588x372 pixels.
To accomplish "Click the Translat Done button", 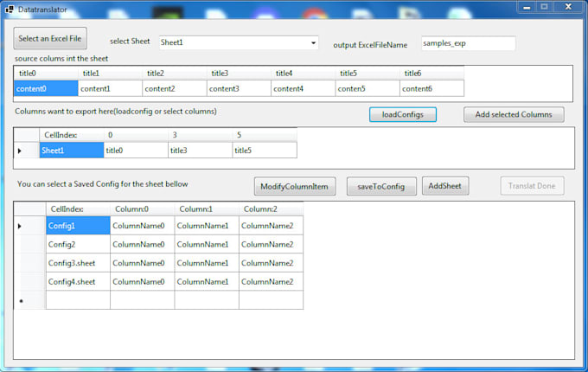I will pos(532,186).
